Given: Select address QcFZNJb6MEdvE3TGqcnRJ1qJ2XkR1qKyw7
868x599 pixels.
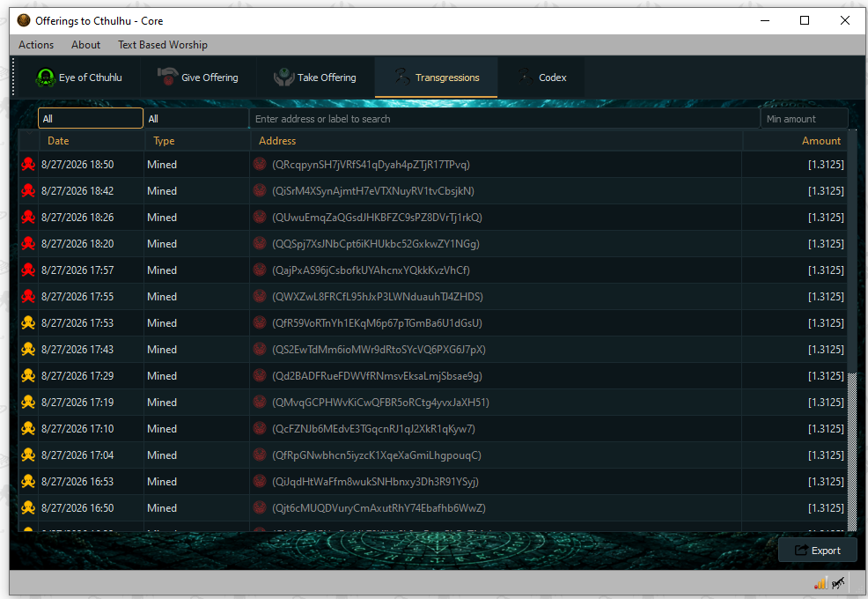Looking at the screenshot, I should (x=373, y=429).
